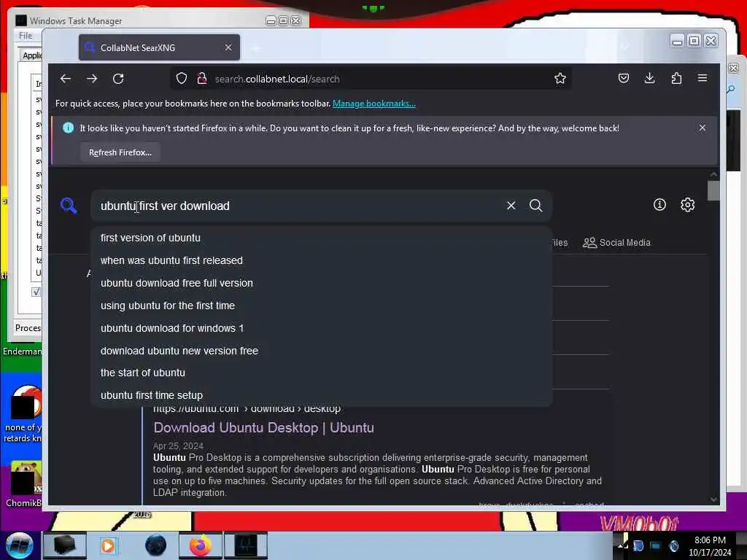Choose suggestion first version of ubuntu

[x=322, y=238]
